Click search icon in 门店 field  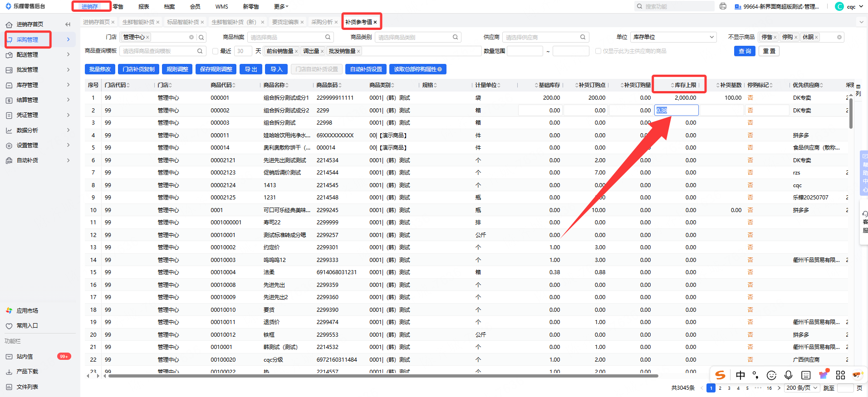201,37
